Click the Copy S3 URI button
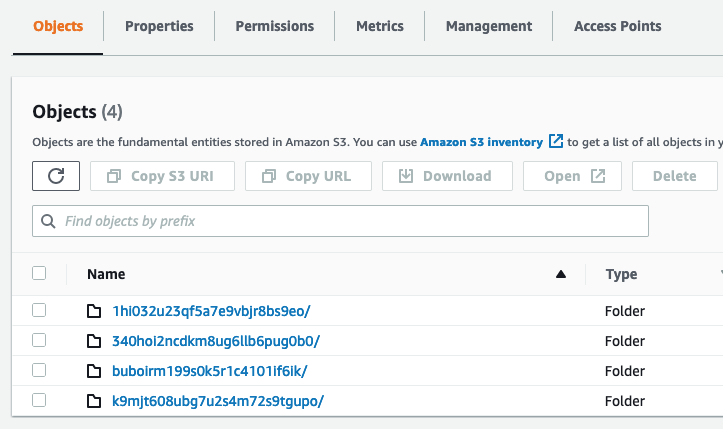Image resolution: width=723 pixels, height=429 pixels. tap(163, 176)
